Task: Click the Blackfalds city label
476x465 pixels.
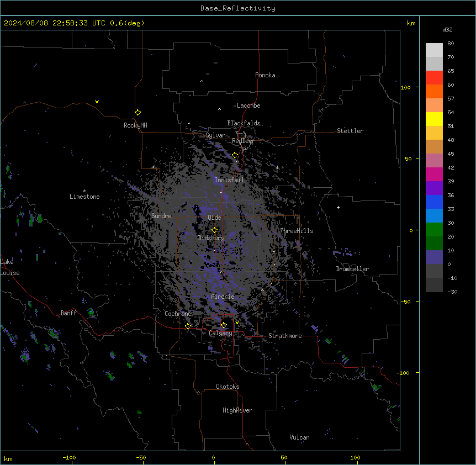Action: coord(244,123)
